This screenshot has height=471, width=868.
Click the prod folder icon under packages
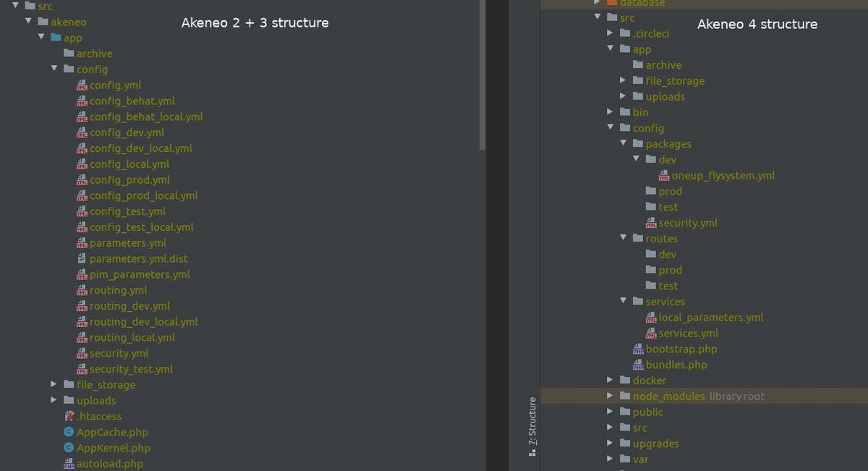651,191
